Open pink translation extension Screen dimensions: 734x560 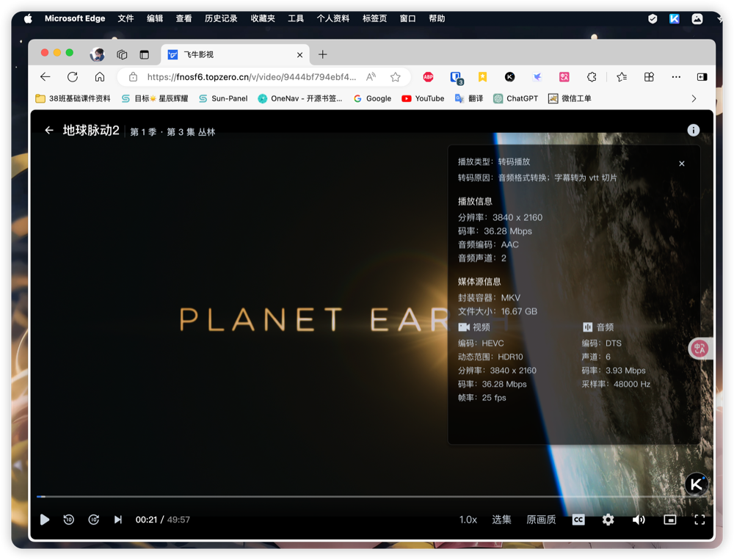[x=564, y=77]
